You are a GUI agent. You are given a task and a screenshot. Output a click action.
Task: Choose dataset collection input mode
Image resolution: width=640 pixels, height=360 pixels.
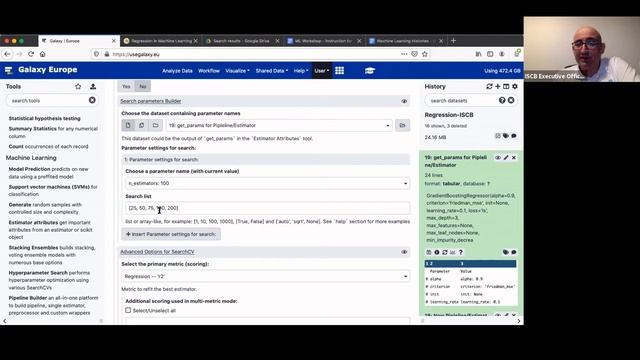(155, 125)
